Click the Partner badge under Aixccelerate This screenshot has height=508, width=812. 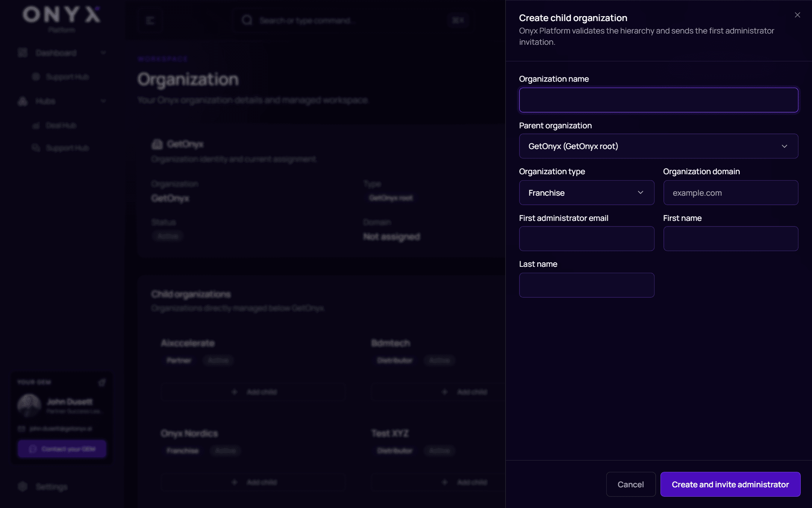pyautogui.click(x=179, y=360)
